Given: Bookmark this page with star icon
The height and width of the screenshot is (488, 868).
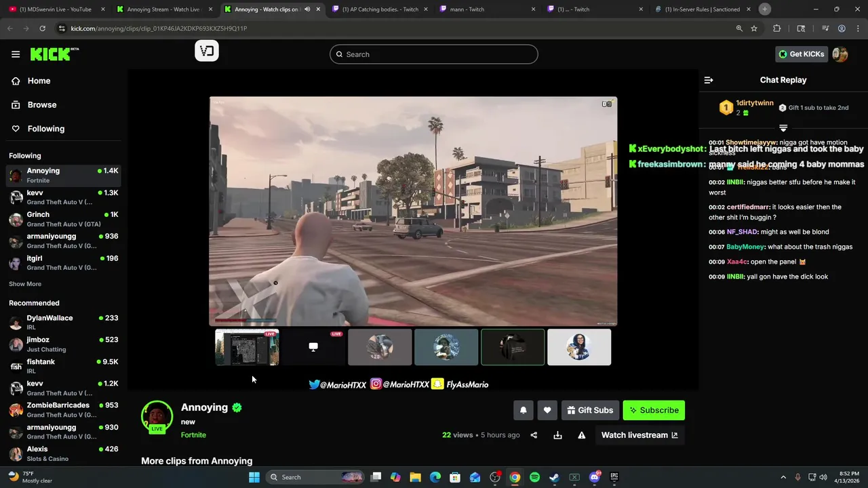Looking at the screenshot, I should pos(754,28).
